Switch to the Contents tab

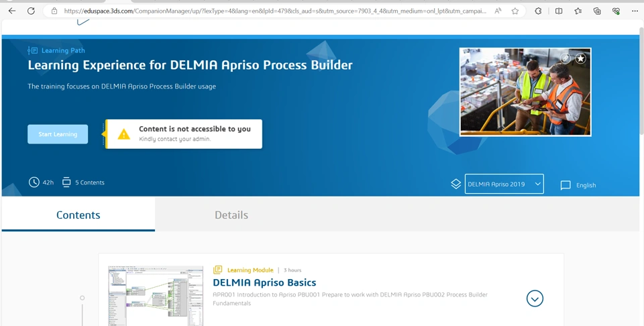(x=78, y=215)
